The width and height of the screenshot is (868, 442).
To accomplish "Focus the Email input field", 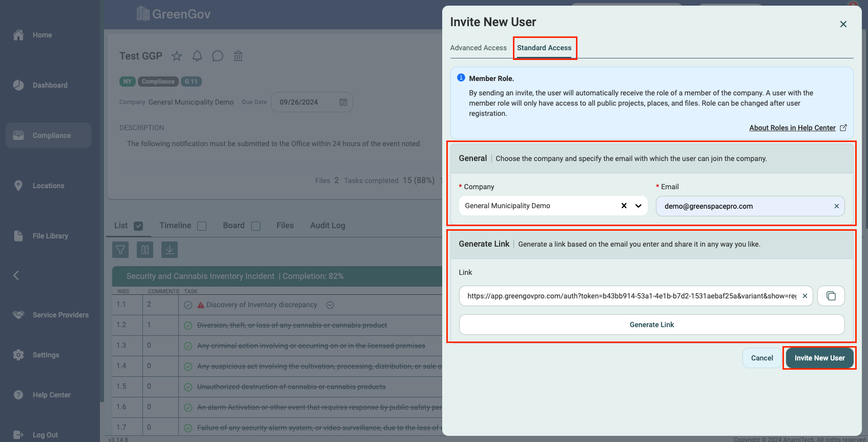I will tap(750, 206).
